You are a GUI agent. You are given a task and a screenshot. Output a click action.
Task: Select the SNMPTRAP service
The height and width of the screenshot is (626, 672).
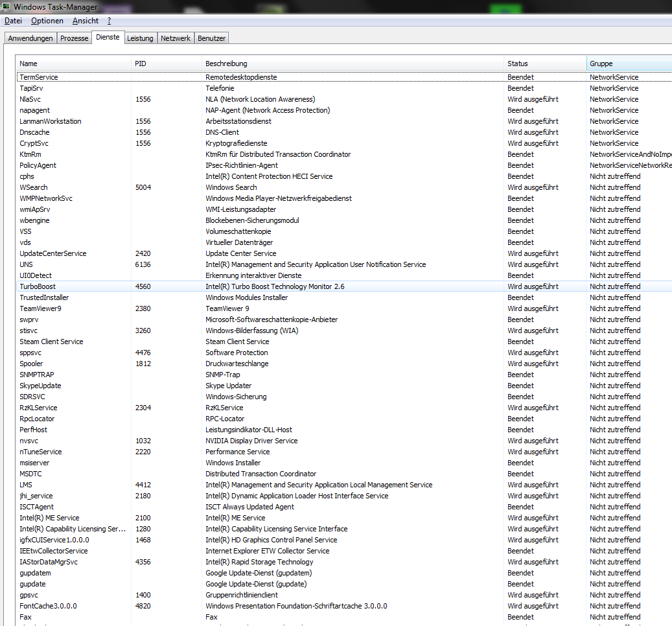tap(344, 375)
